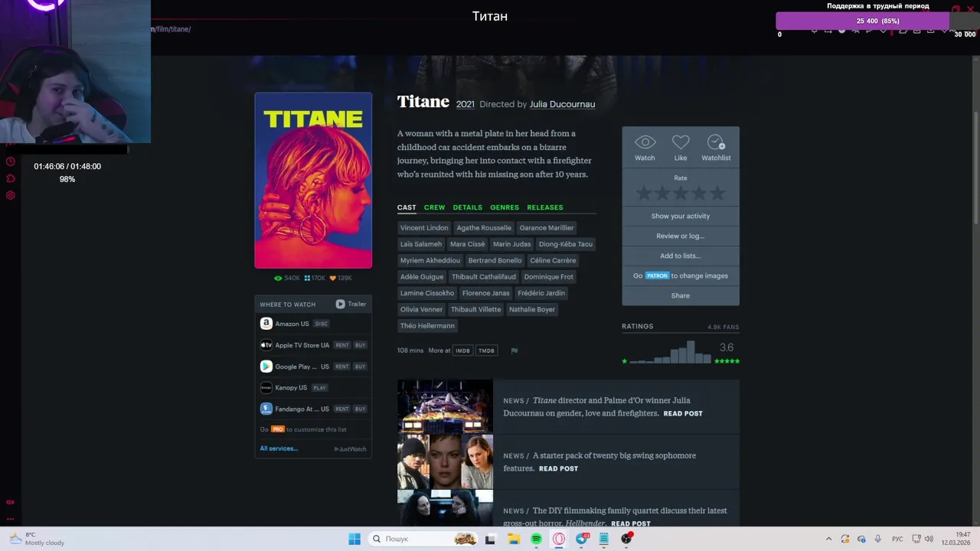The width and height of the screenshot is (980, 551).
Task: Open cast member Bertrand Bonello
Action: 495,260
